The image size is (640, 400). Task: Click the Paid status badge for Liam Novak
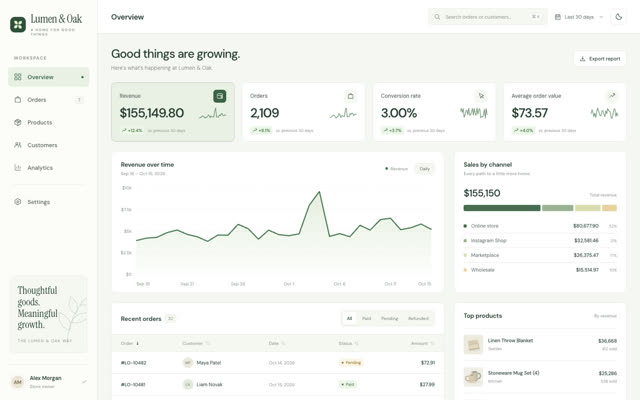(x=348, y=384)
